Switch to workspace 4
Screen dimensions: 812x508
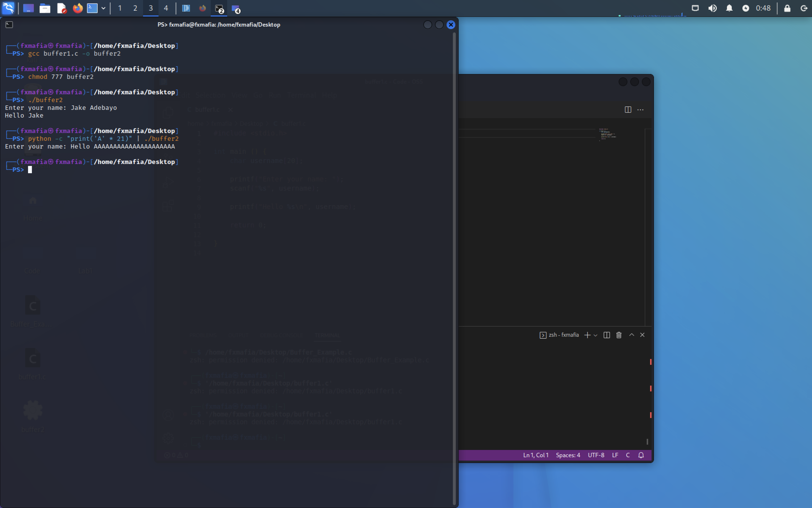(x=166, y=8)
